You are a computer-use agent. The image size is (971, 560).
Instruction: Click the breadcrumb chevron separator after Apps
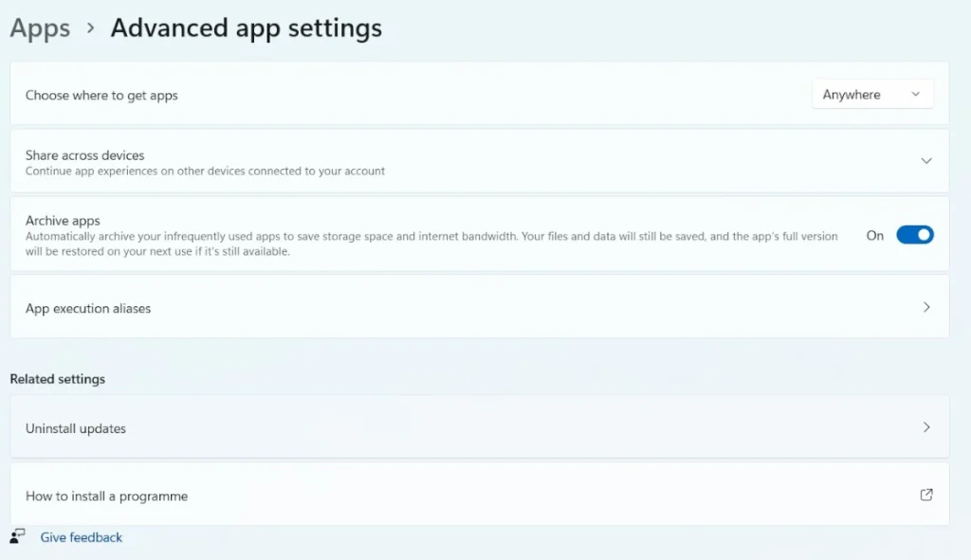point(91,28)
